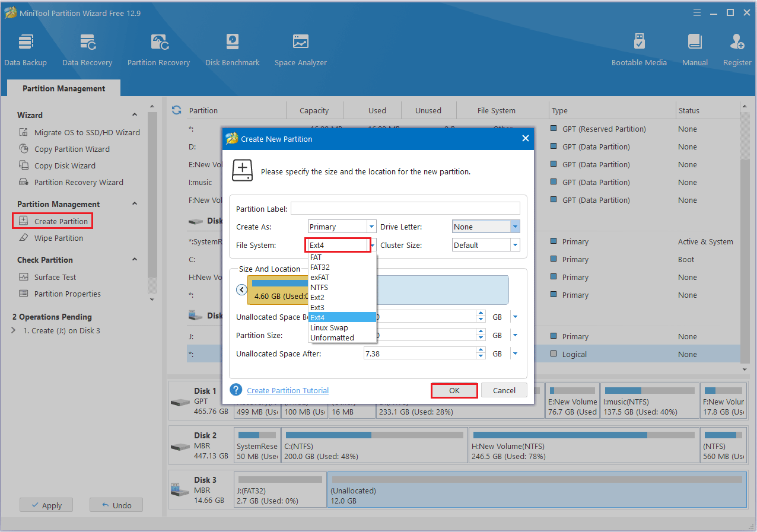Click the left arrow in Size And Location
Viewport: 757px width, 532px height.
(241, 289)
